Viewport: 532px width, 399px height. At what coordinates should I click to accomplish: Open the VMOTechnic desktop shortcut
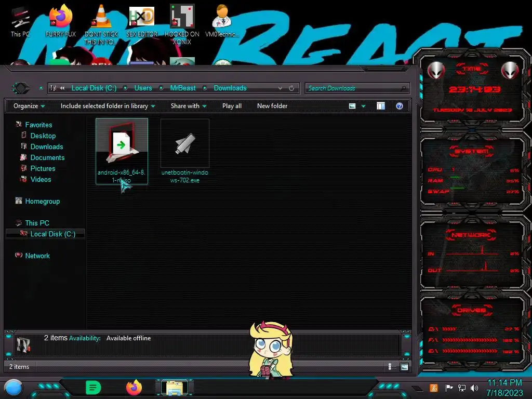click(x=222, y=21)
